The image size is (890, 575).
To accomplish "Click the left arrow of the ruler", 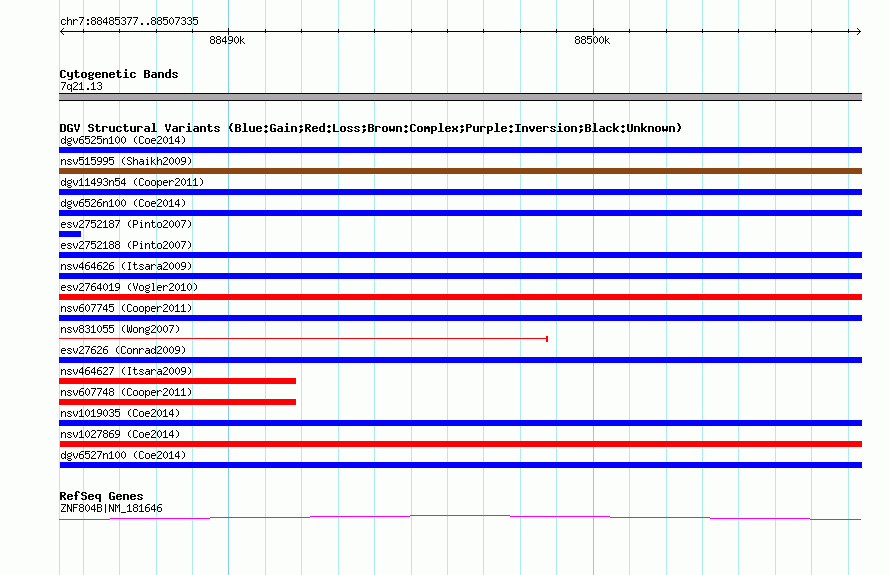I will pyautogui.click(x=62, y=31).
